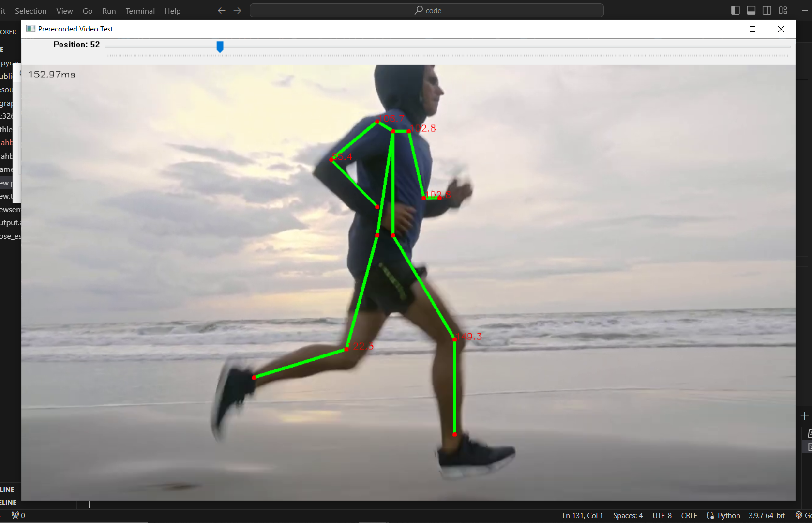Toggle the secondary side bar layout icon

(767, 10)
